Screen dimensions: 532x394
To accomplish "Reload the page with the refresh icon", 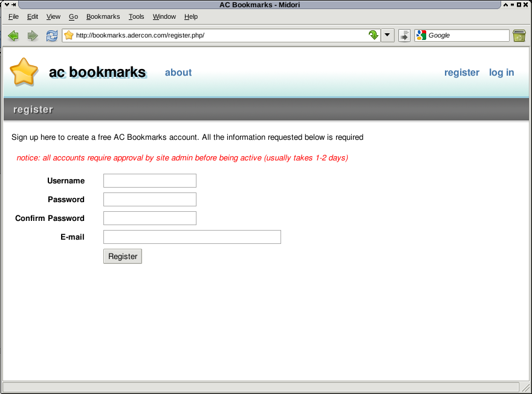I will 51,35.
